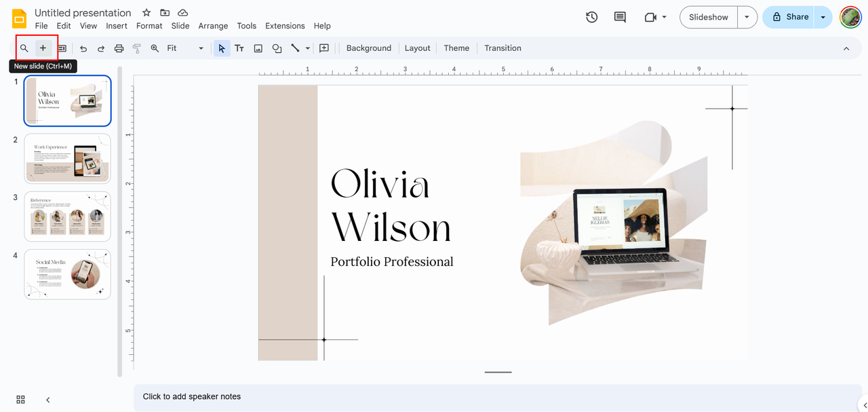Rename the Untitled presentation title
Viewport: 868px width, 412px height.
click(x=83, y=13)
